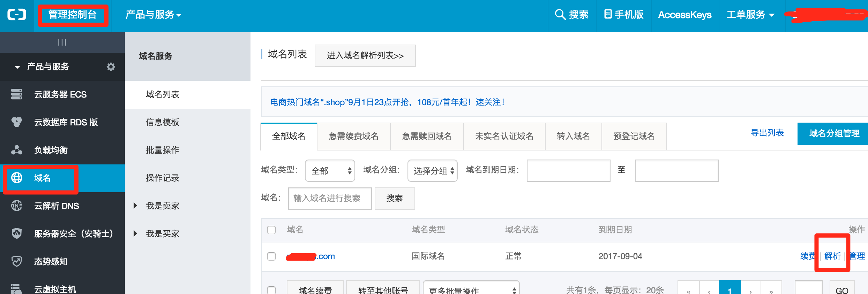Click the RDS database icon
Viewport: 868px width, 294px height.
(x=17, y=122)
